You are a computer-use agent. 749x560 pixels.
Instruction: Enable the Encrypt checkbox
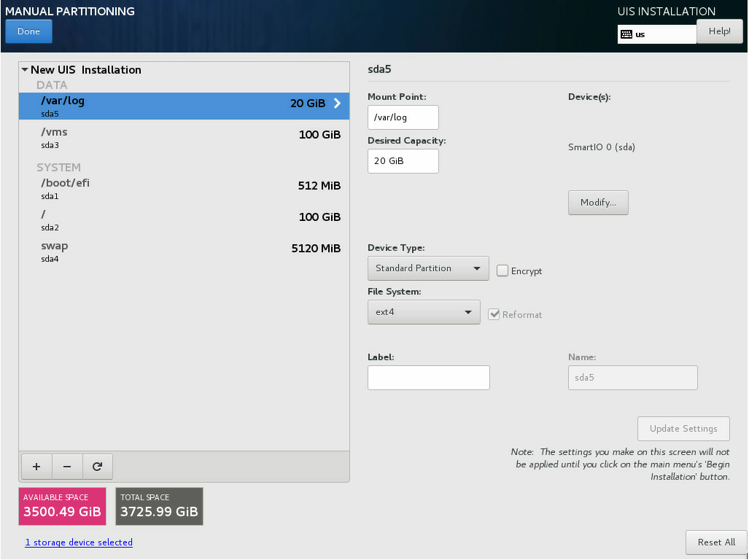tap(502, 271)
